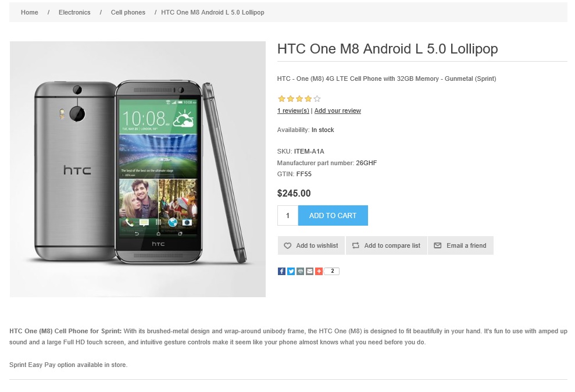Click the heart icon for wishlist

coord(288,245)
